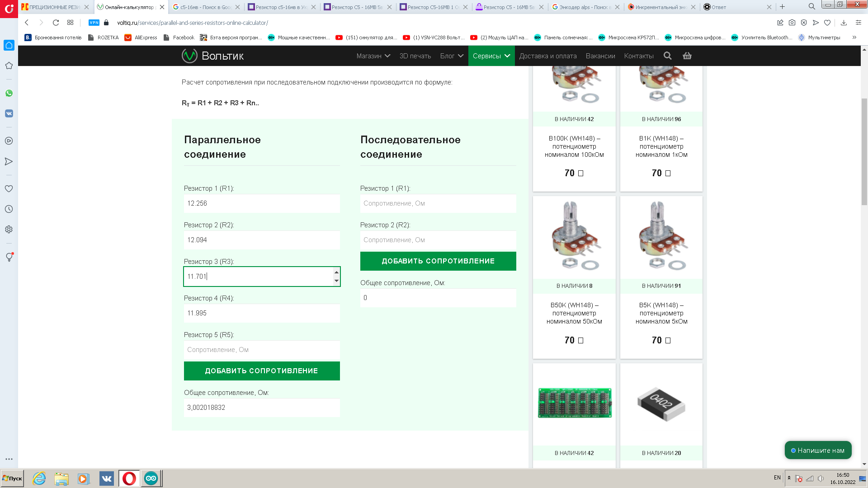868x488 pixels.
Task: Add the page to bookmarks heart
Action: (x=827, y=23)
